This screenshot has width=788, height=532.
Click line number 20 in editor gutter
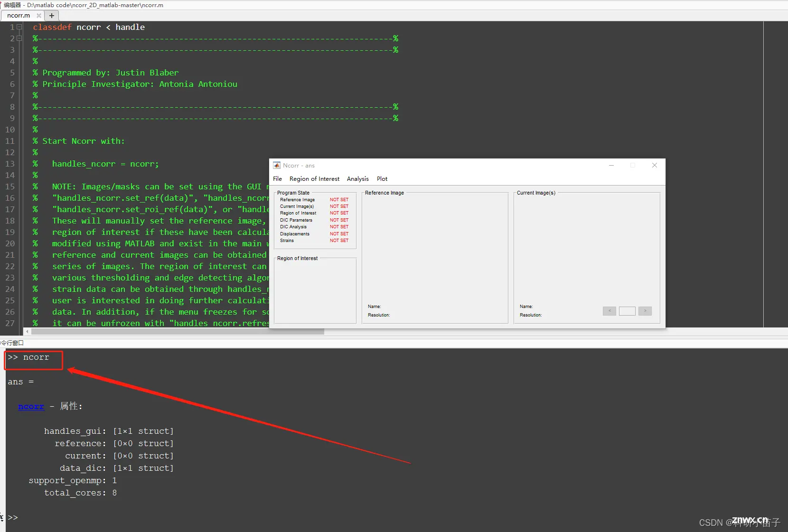[10, 243]
